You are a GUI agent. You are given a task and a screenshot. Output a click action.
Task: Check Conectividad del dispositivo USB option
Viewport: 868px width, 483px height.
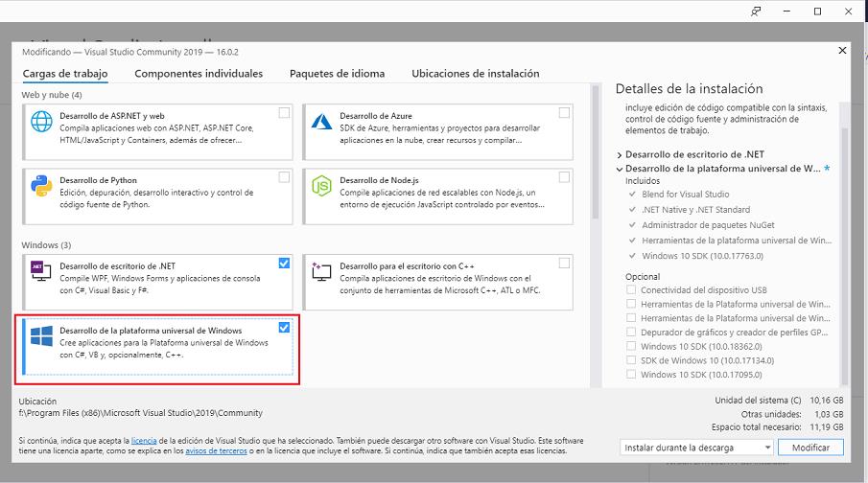tap(631, 289)
